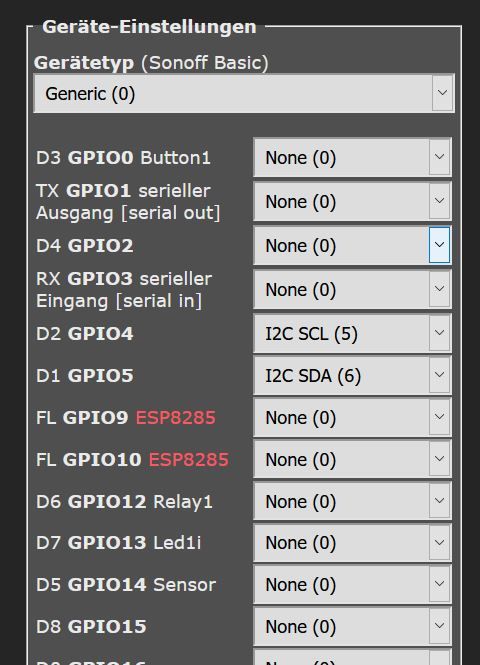Click the chevron arrow of Gerätetyp selector

pos(442,93)
